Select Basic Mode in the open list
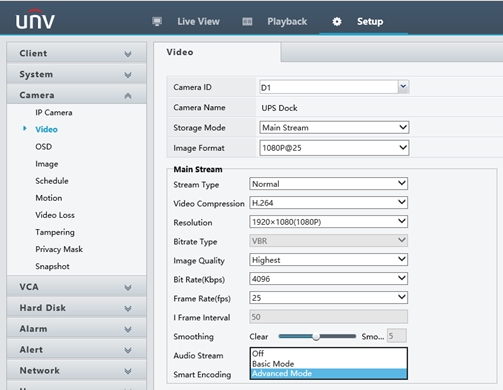503x390 pixels. tap(328, 364)
